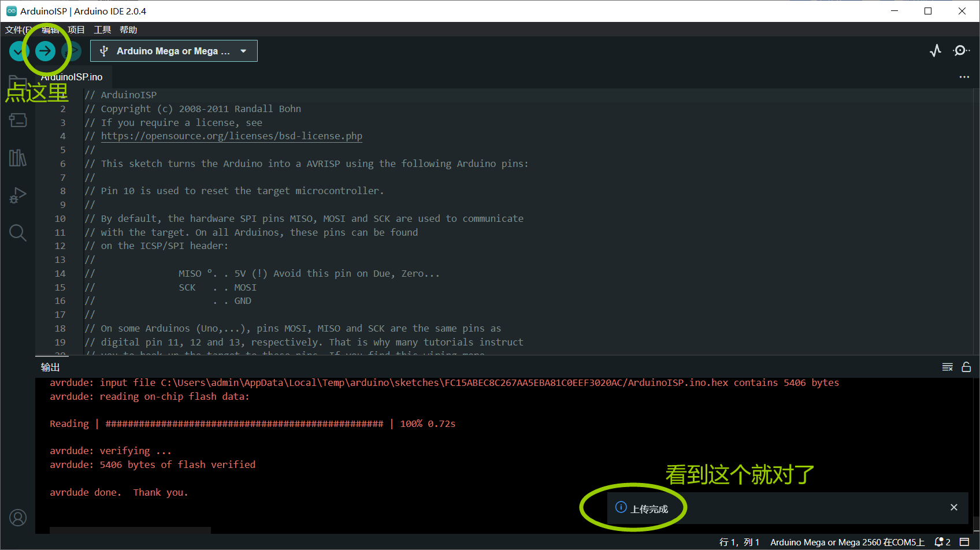
Task: Click editor line number 10
Action: point(60,219)
